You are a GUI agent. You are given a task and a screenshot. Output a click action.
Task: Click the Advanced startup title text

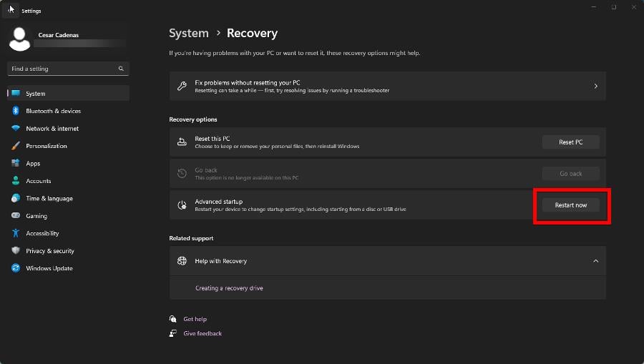[x=219, y=202]
